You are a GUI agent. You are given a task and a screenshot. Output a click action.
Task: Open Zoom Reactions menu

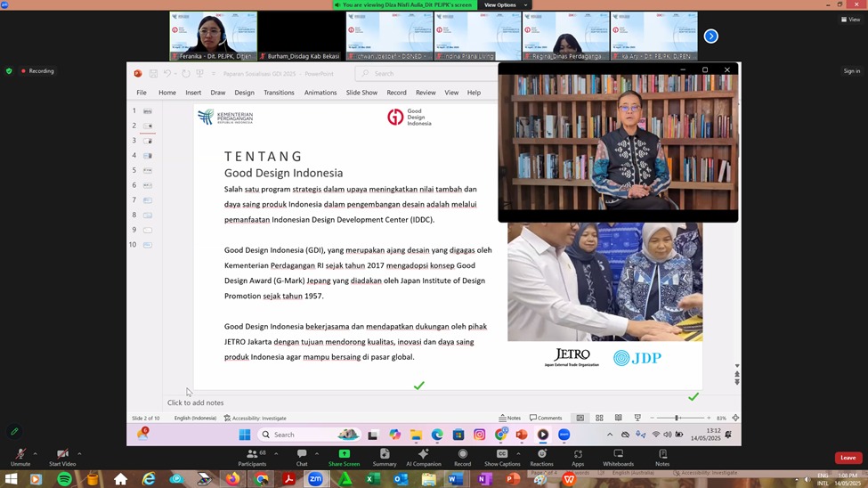541,458
